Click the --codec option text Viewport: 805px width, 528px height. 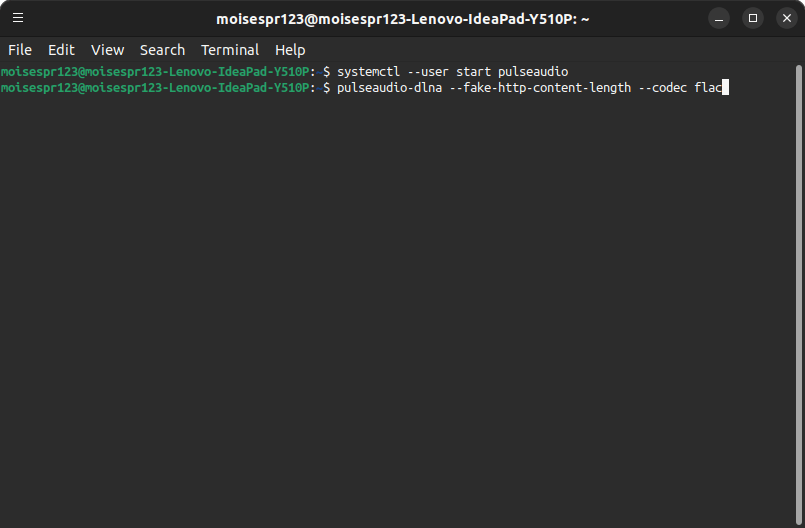(x=663, y=88)
